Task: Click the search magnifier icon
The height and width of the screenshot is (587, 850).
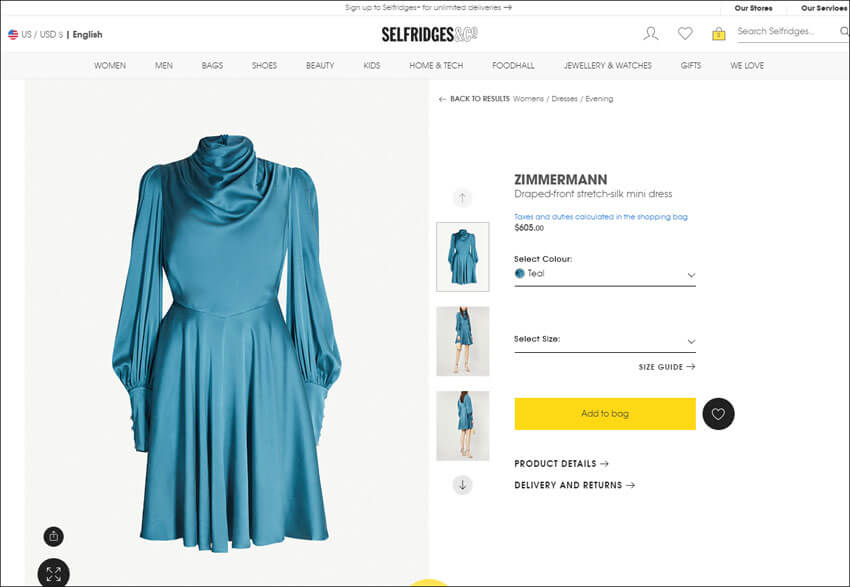Action: 844,31
